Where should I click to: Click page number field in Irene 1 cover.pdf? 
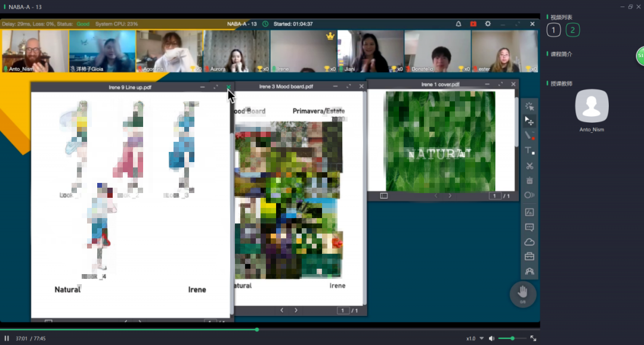pos(494,196)
